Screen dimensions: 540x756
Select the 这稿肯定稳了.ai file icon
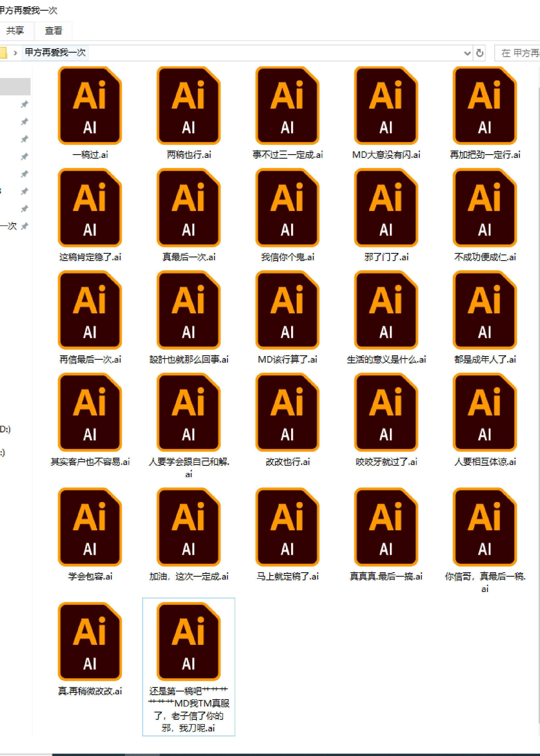(x=90, y=208)
